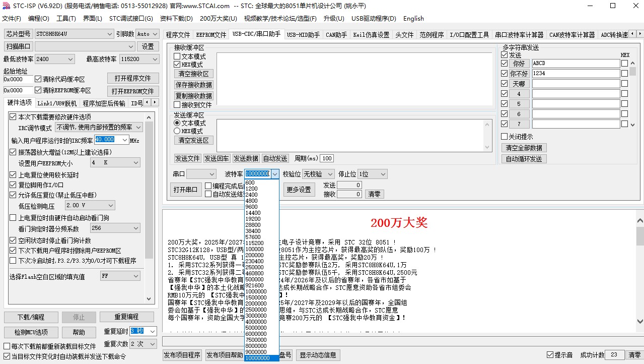Open the 资料下载(D) menu
This screenshot has height=364, width=644.
click(176, 19)
